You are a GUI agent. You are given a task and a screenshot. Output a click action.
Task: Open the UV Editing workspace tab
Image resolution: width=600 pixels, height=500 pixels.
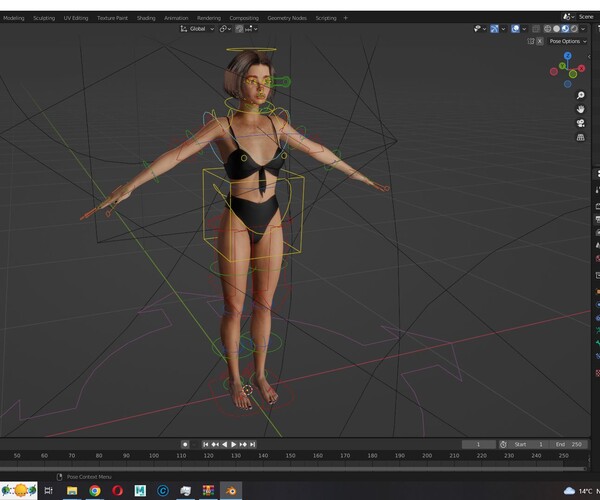tap(76, 18)
